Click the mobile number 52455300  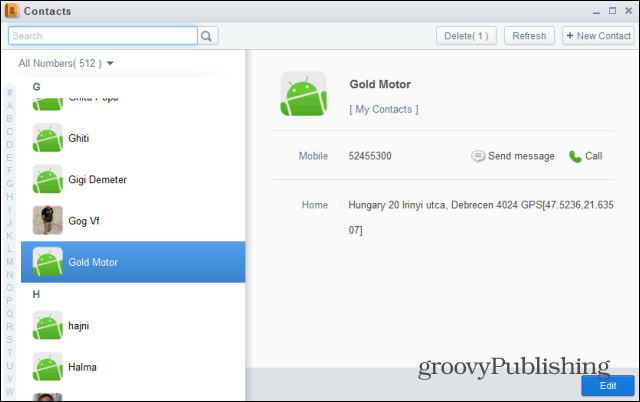click(x=370, y=156)
